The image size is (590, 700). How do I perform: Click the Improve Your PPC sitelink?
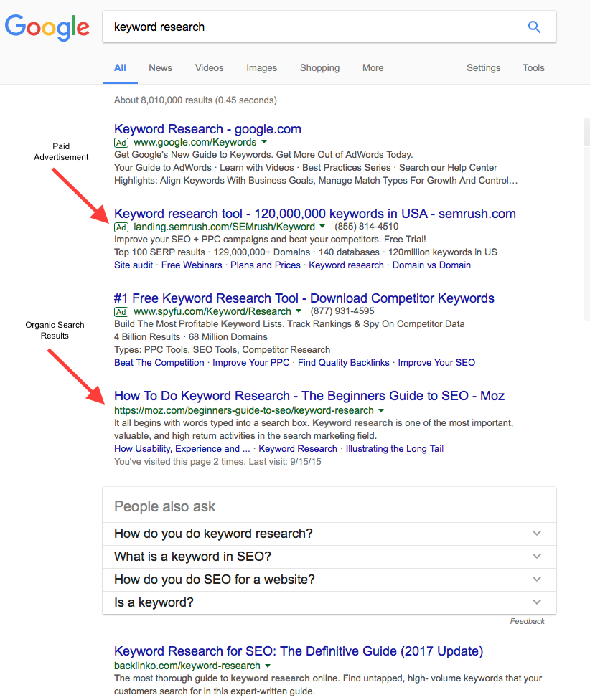pyautogui.click(x=251, y=362)
